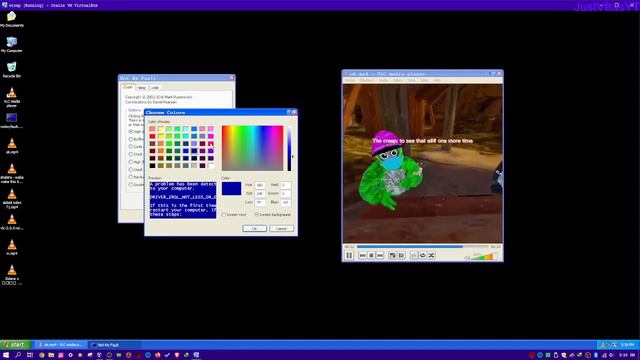Choose the white basic color swatch

click(211, 165)
